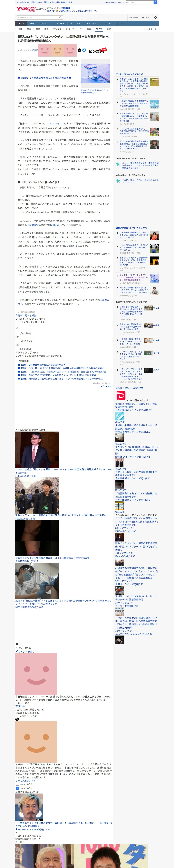Click the orange smiley reaction face

57,50
